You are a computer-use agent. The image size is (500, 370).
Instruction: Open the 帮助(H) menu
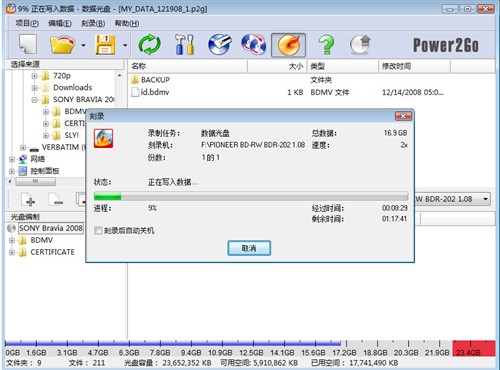coord(127,23)
